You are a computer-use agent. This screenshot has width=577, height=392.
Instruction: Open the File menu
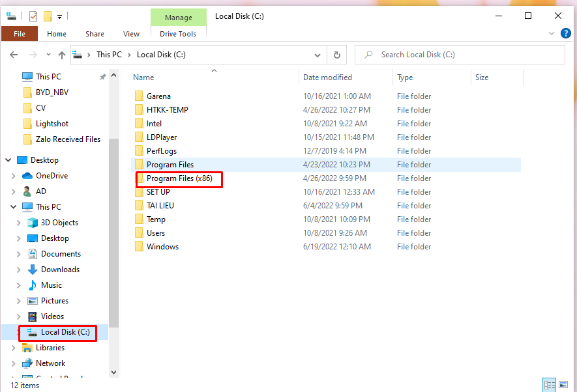coord(20,34)
